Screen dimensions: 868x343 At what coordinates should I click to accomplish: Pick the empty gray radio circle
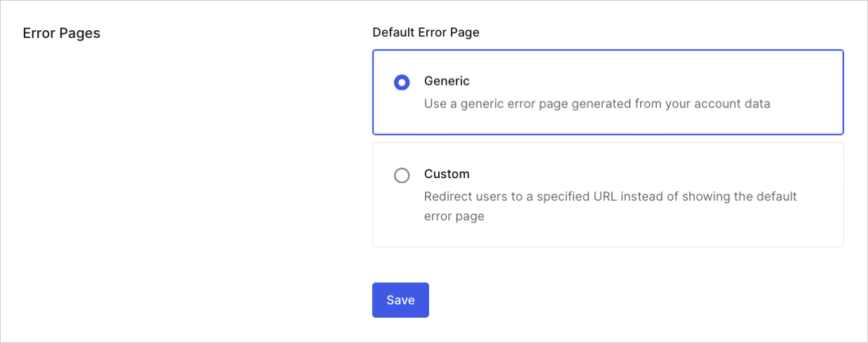[402, 175]
